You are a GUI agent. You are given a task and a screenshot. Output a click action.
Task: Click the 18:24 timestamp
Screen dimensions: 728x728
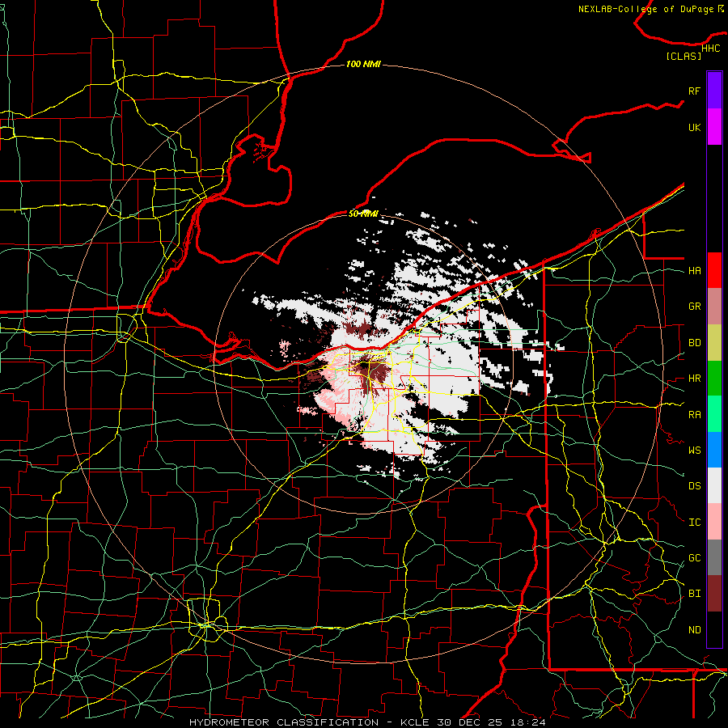tap(528, 722)
